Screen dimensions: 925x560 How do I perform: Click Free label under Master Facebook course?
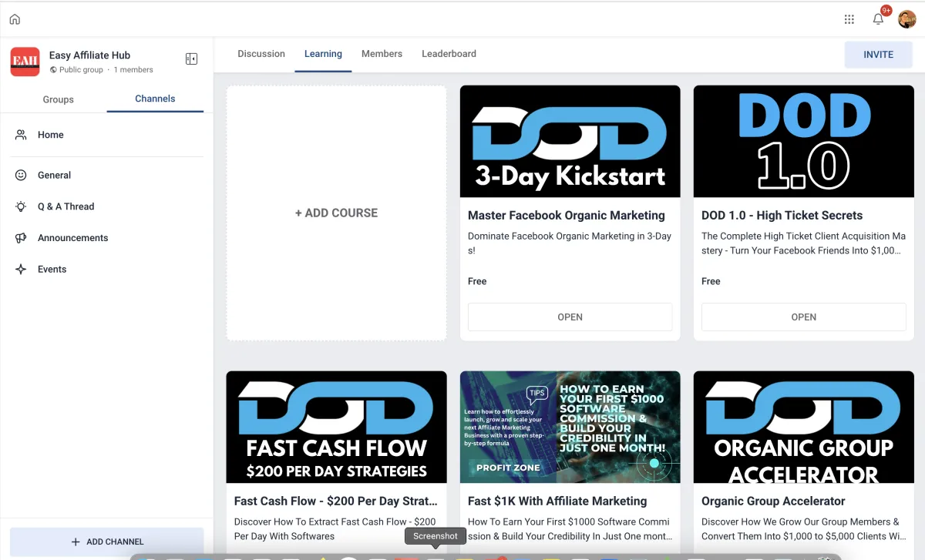pos(477,282)
